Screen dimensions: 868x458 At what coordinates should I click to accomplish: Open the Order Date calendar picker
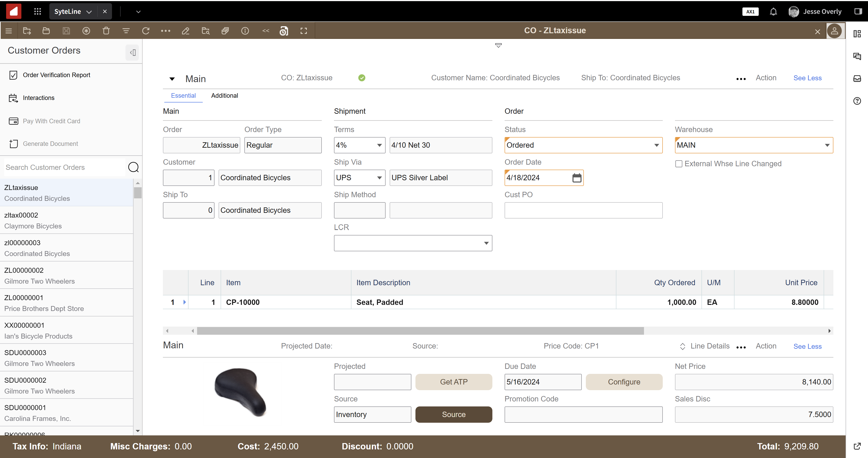point(577,178)
